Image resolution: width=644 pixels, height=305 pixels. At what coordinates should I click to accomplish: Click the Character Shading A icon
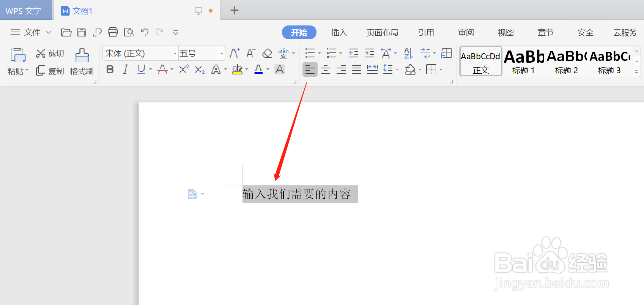(x=280, y=70)
